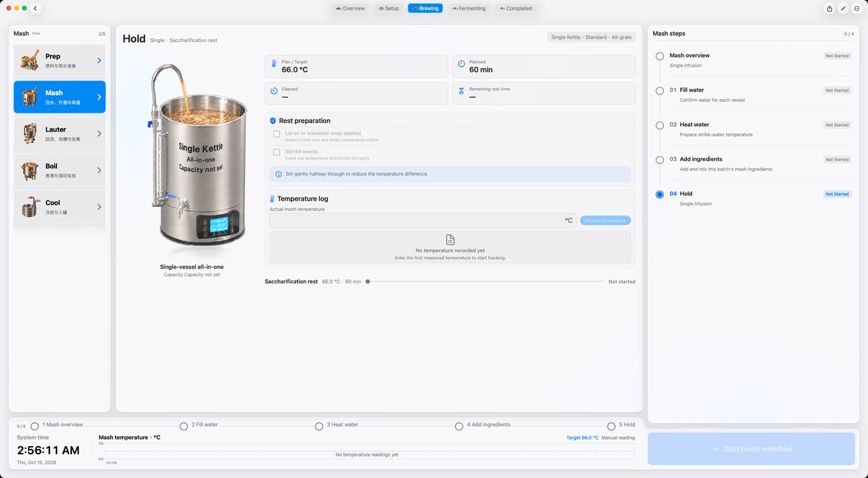Click Start mash workflow button
Screen dimensions: 868x478
751,449
